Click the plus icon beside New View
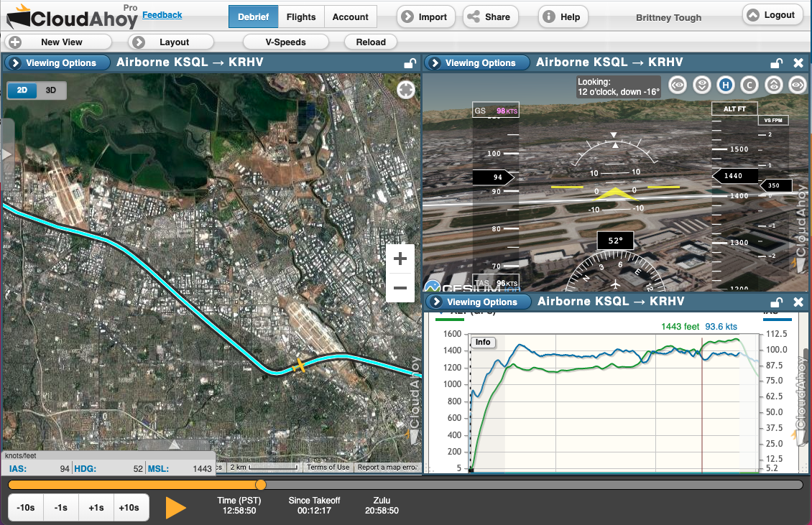Viewport: 812px width, 525px height. pyautogui.click(x=15, y=42)
